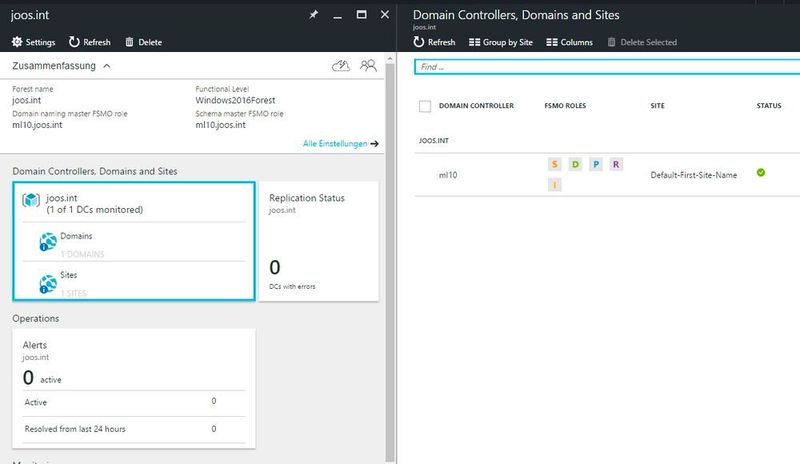Select the ml10 domain controller row
The width and height of the screenshot is (800, 464).
click(x=607, y=175)
